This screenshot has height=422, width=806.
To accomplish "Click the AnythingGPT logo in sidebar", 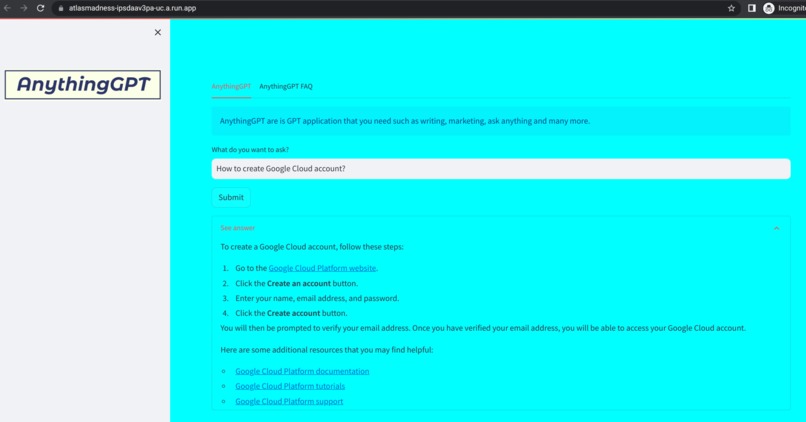I will click(83, 84).
